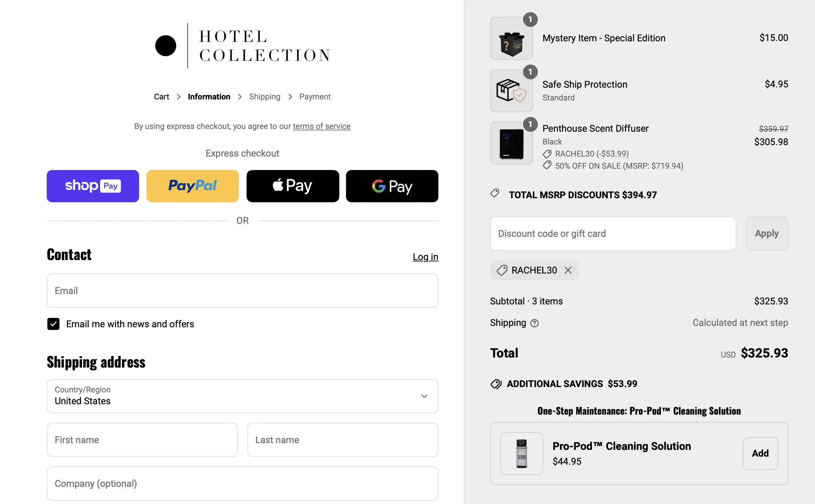Jump to Shipping breadcrumb step

coord(264,97)
